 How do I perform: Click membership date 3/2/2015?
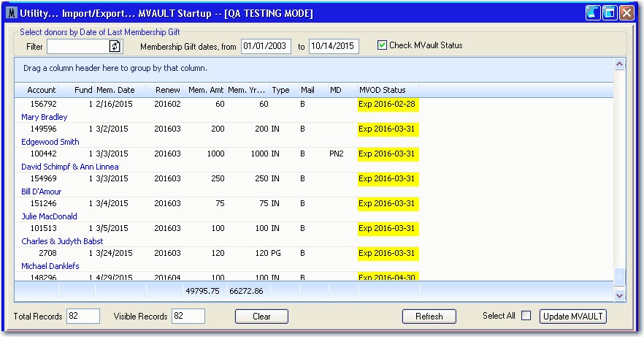click(112, 129)
